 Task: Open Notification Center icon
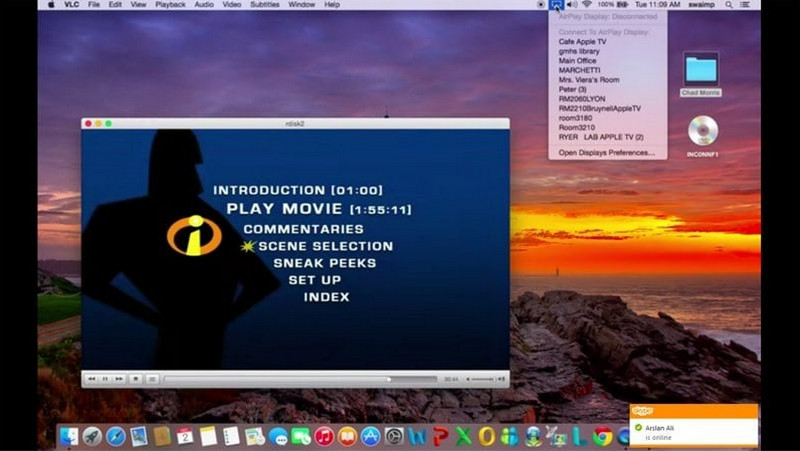pos(745,5)
